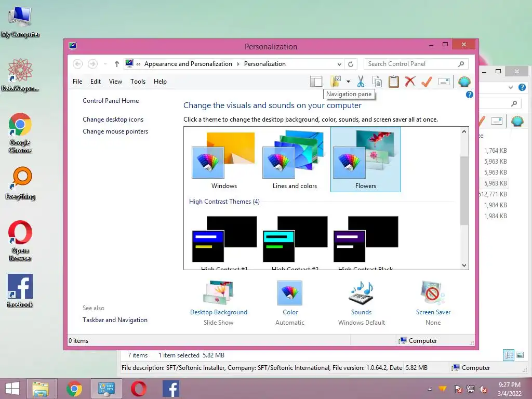532x399 pixels.
Task: Open the Tools menu
Action: (x=138, y=82)
